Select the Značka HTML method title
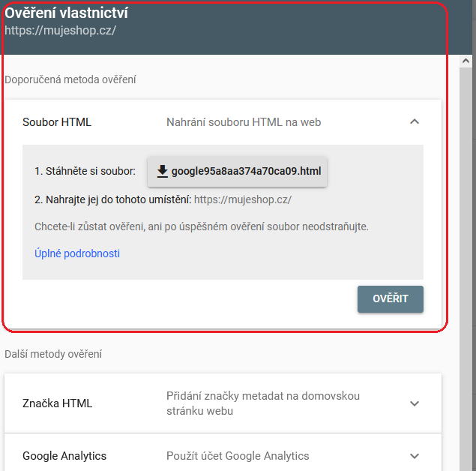The image size is (476, 471). pyautogui.click(x=58, y=403)
